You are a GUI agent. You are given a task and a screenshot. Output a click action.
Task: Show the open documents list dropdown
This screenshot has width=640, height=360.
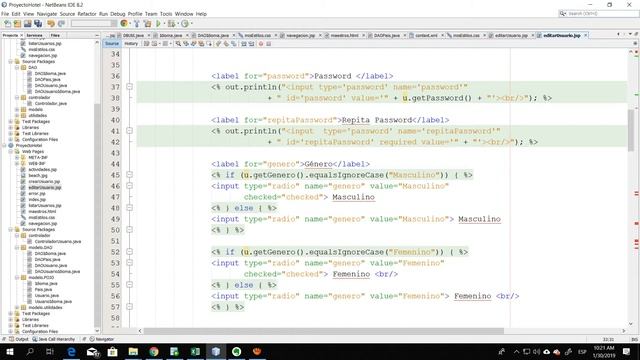pyautogui.click(x=631, y=34)
